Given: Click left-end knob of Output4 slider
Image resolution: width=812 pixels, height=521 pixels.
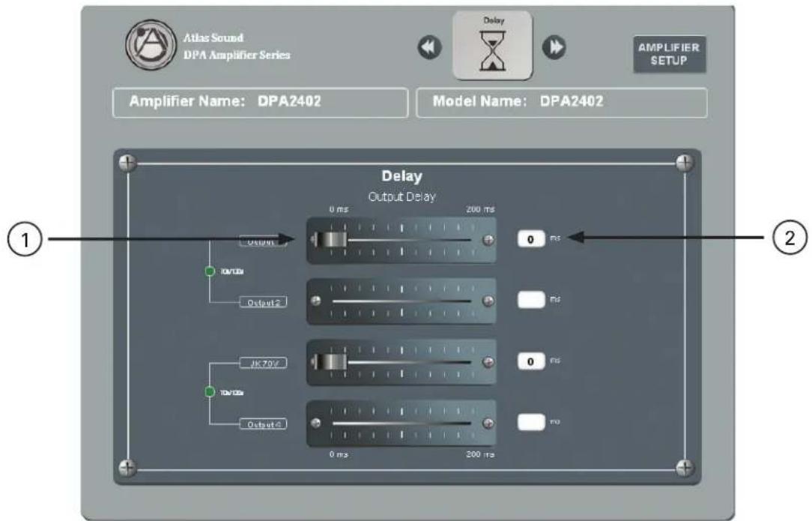Looking at the screenshot, I should (x=315, y=423).
